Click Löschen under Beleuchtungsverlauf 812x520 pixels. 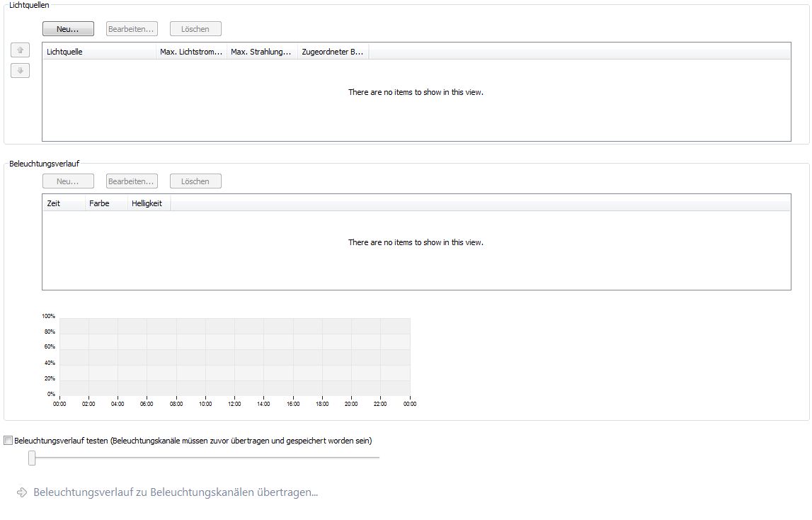195,181
